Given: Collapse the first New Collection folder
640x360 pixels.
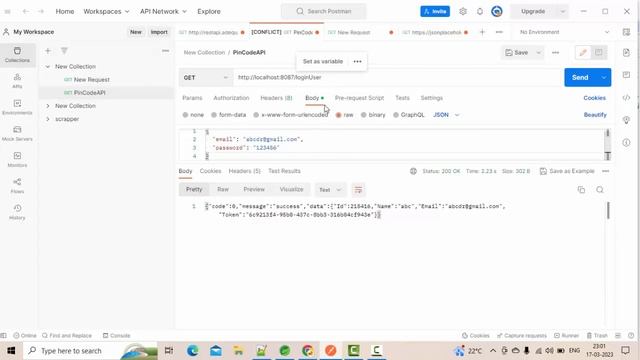Looking at the screenshot, I should pyautogui.click(x=48, y=67).
